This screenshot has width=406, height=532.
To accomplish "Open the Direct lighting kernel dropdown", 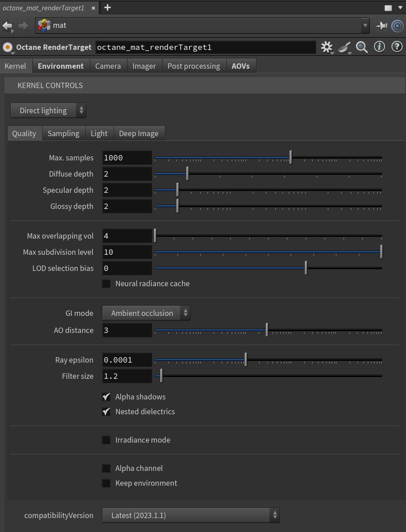I will pyautogui.click(x=48, y=111).
